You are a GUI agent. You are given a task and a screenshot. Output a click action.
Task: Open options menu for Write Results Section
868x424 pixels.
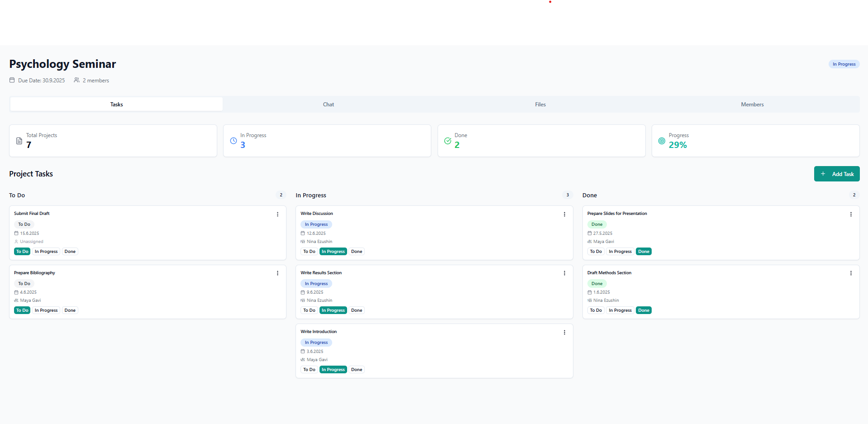564,273
